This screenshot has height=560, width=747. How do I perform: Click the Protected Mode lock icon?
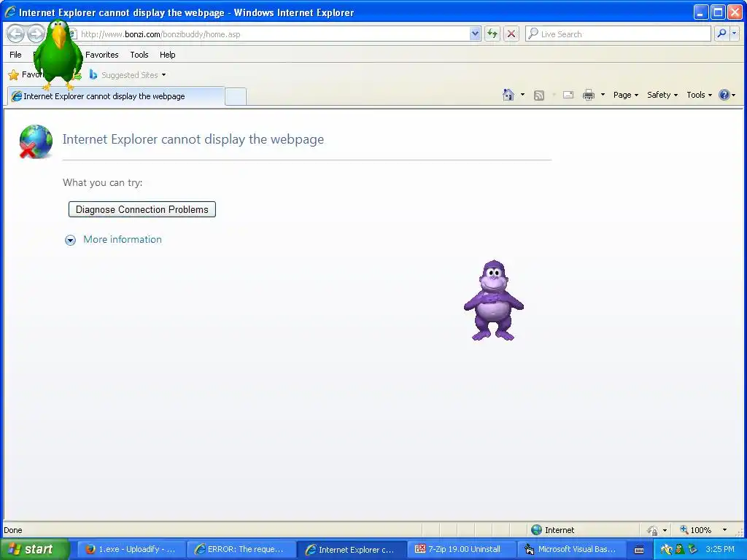pos(652,530)
